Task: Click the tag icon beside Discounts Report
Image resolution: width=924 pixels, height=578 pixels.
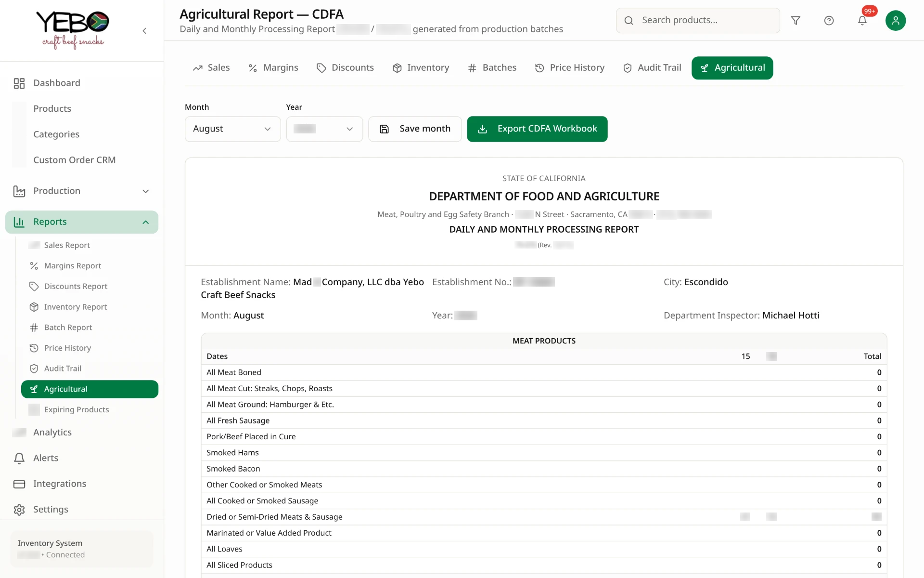Action: [x=34, y=287]
